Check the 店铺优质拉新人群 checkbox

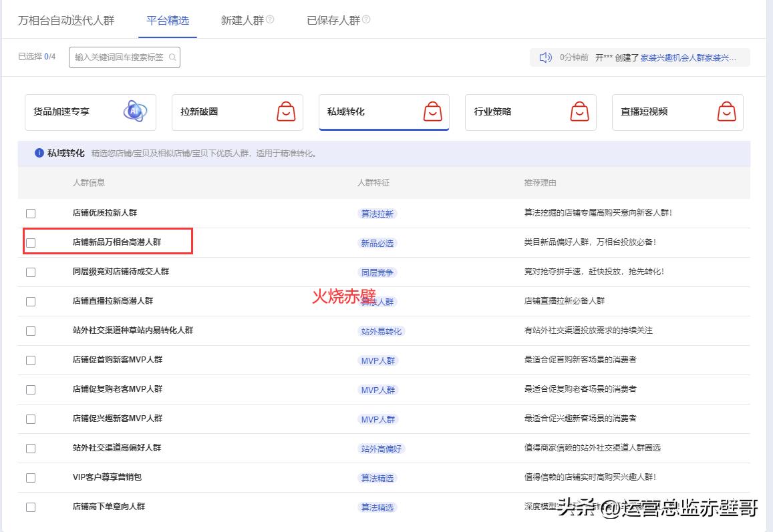tap(30, 214)
